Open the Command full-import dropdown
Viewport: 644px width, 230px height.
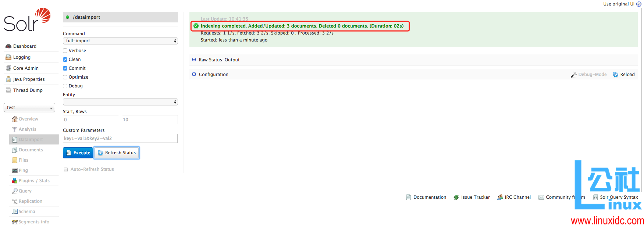click(120, 41)
